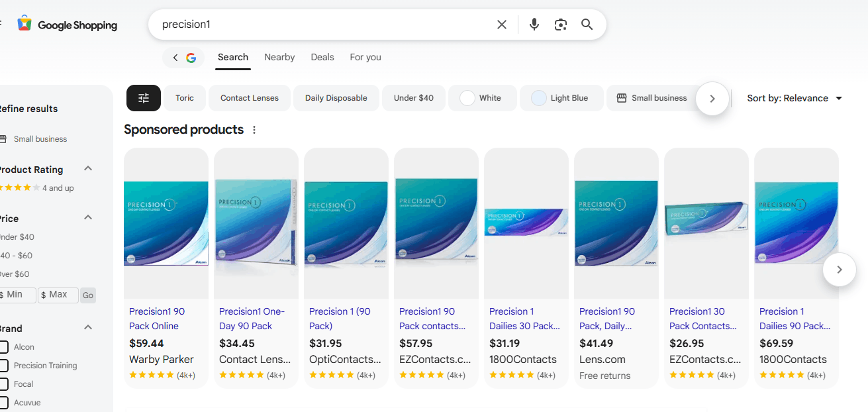Click the $69.59 price

(x=777, y=344)
